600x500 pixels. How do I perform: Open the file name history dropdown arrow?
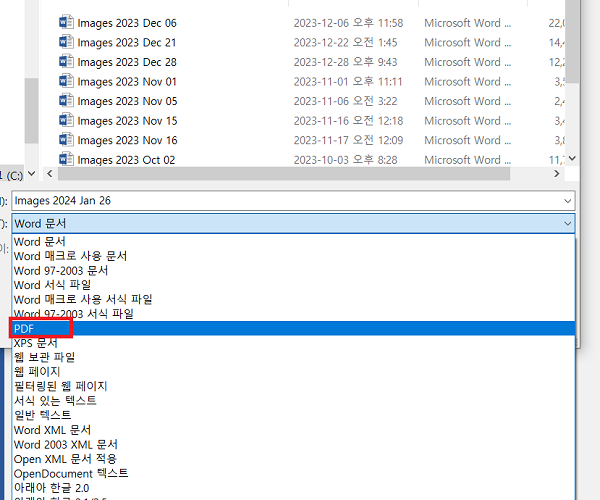pyautogui.click(x=567, y=201)
